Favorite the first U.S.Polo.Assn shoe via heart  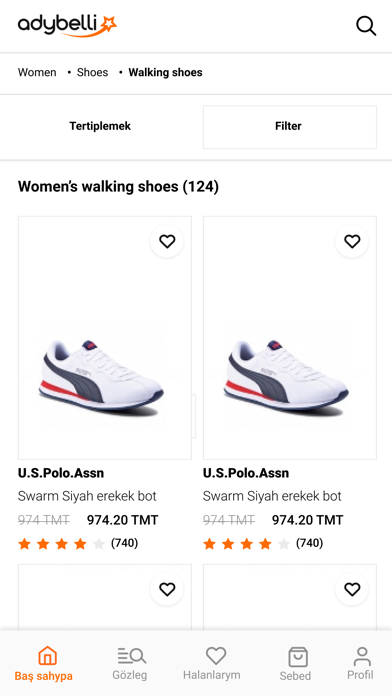click(167, 241)
